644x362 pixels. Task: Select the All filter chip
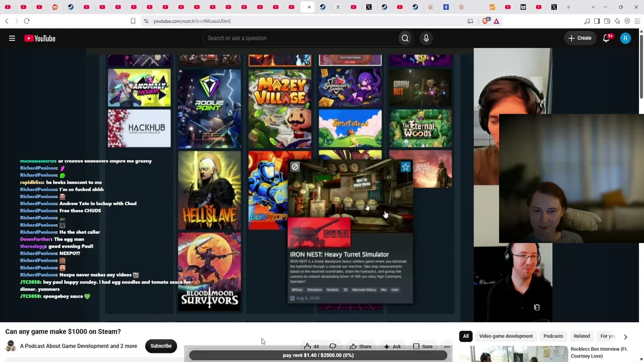coord(466,336)
